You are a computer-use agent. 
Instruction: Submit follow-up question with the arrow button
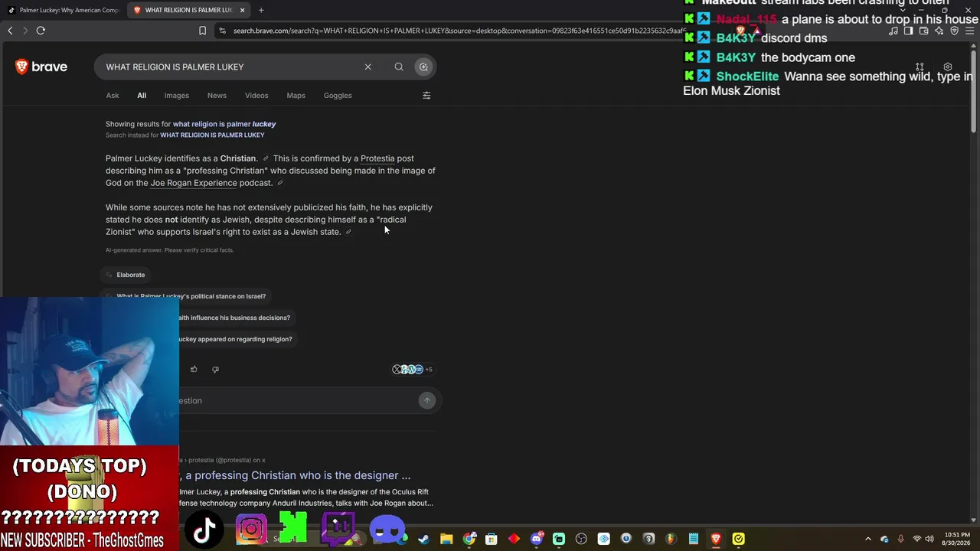click(427, 400)
